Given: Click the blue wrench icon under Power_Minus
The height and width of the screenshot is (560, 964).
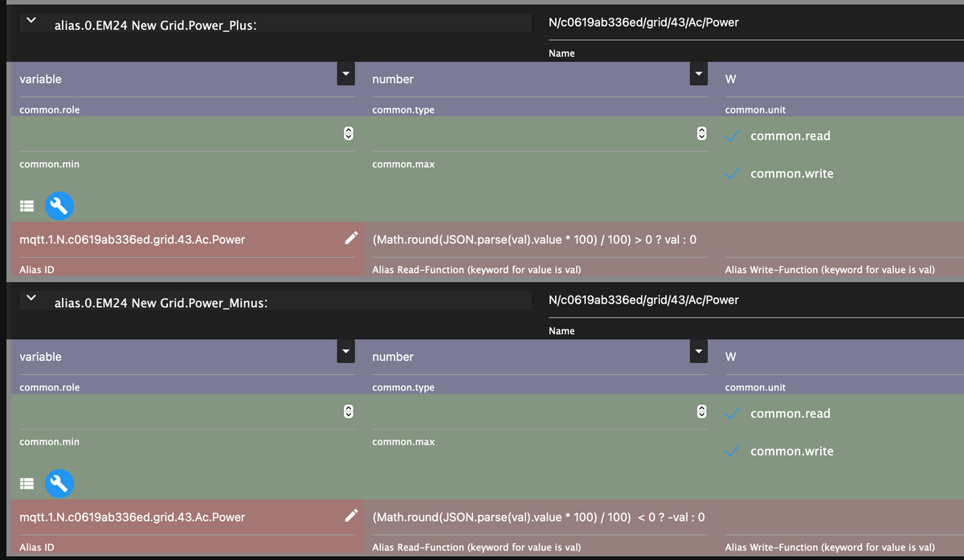Looking at the screenshot, I should (59, 484).
